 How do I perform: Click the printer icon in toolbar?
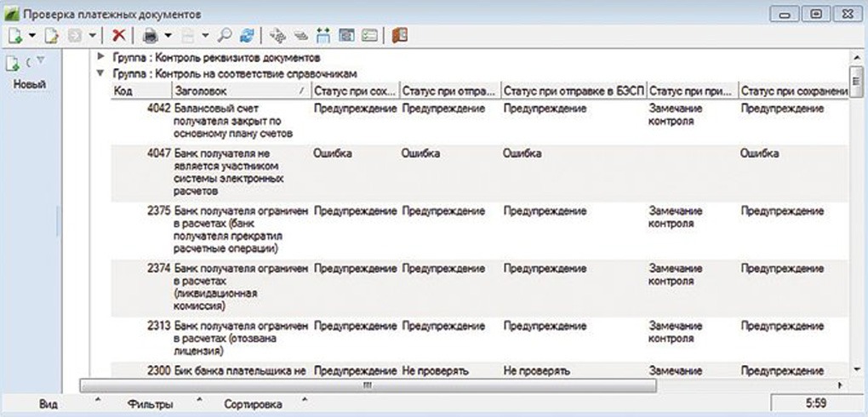click(151, 36)
